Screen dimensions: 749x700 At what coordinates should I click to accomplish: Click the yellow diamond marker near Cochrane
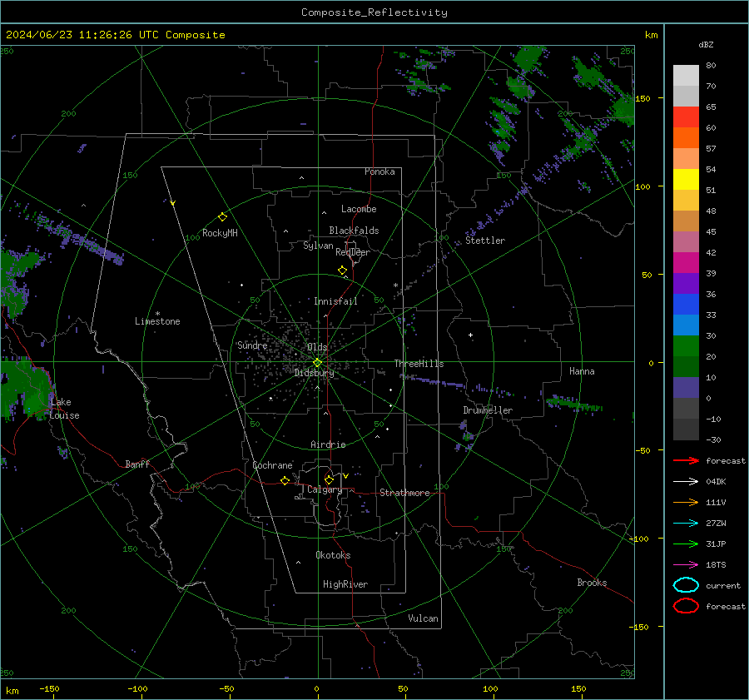285,480
